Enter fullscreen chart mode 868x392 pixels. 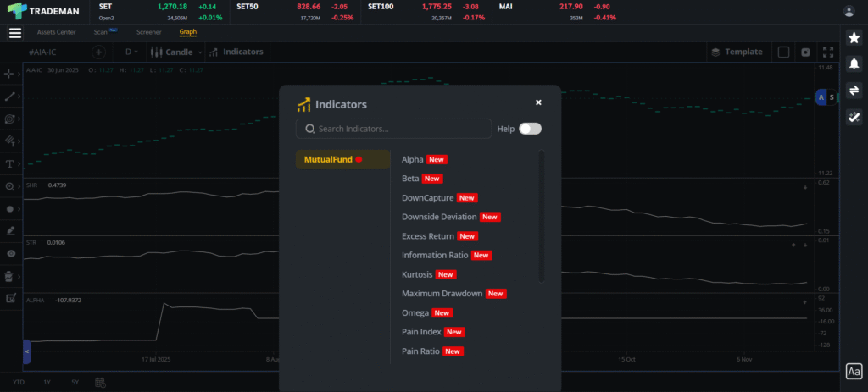tap(828, 52)
